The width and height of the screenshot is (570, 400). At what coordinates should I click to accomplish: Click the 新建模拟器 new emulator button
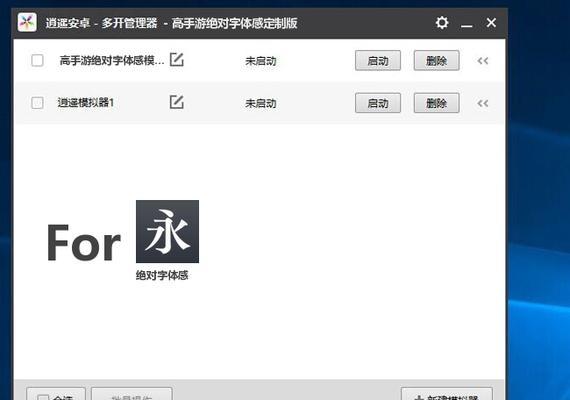tap(447, 394)
